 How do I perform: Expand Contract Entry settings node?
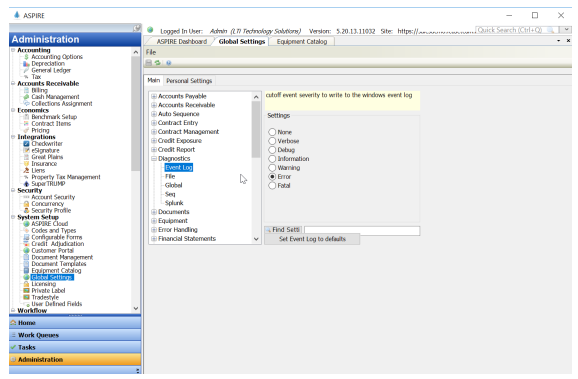click(154, 123)
